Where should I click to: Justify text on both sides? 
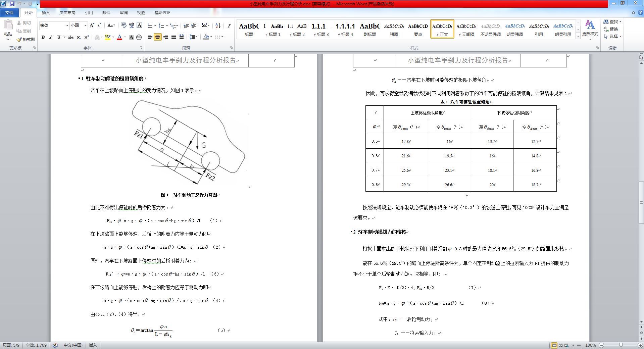pos(174,37)
